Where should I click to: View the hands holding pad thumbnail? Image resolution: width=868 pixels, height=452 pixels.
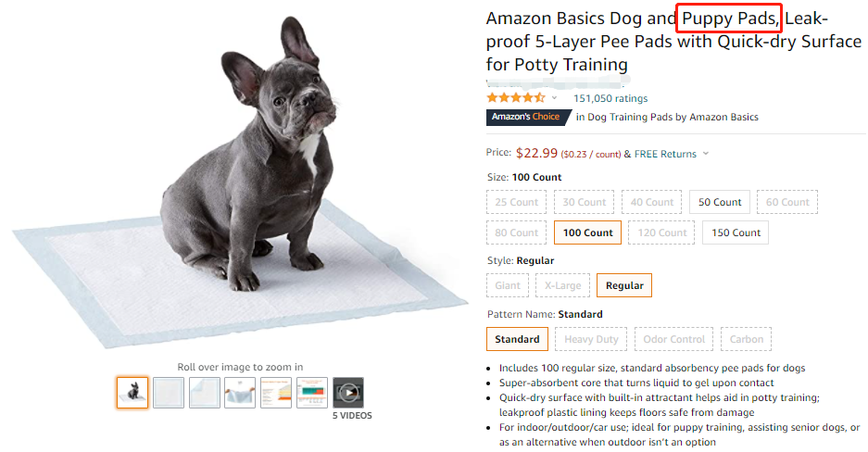click(241, 393)
